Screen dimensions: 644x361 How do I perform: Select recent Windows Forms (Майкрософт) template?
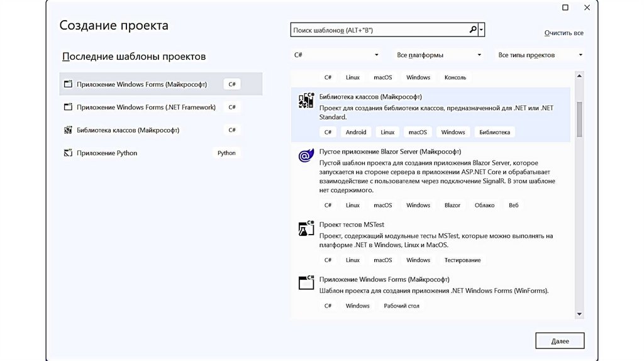160,84
